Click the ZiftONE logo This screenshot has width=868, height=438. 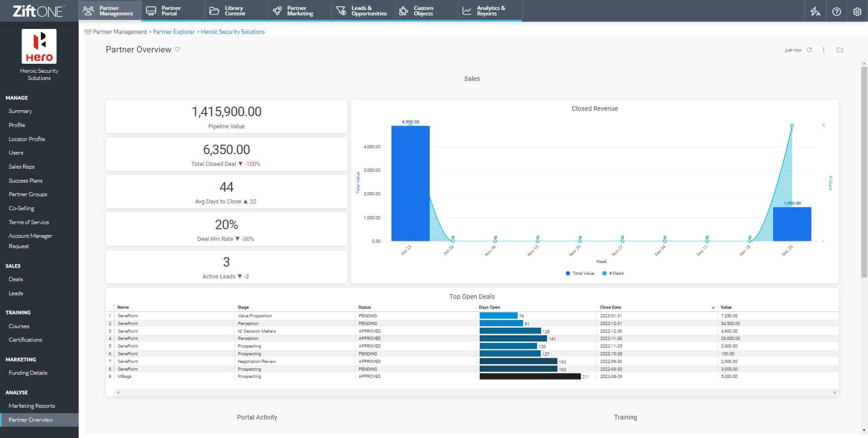[38, 11]
